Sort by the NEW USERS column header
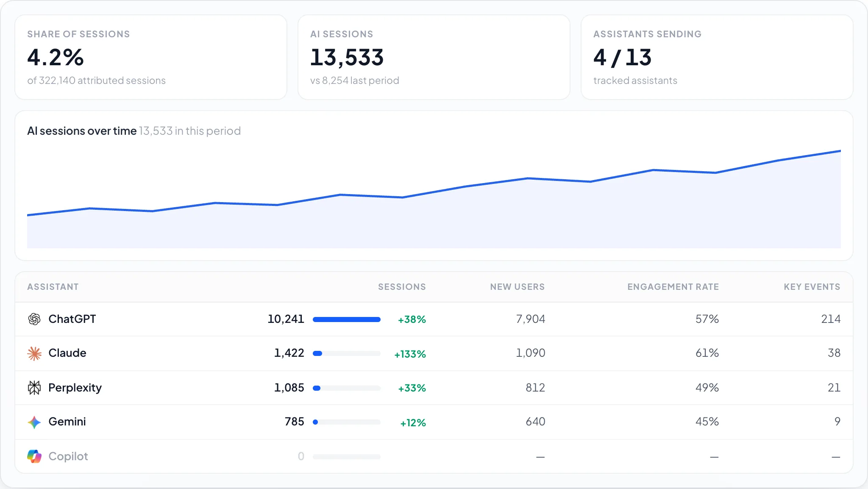Viewport: 868px width, 489px height. 517,287
